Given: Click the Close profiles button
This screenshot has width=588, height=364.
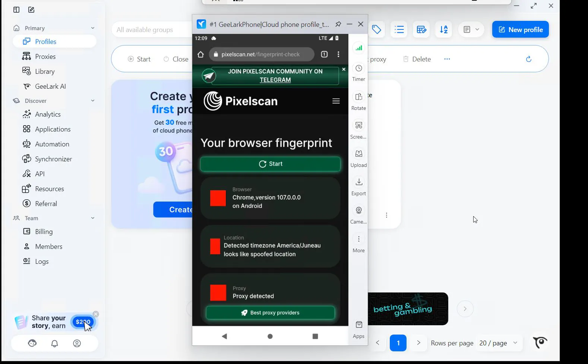Looking at the screenshot, I should coord(176,59).
